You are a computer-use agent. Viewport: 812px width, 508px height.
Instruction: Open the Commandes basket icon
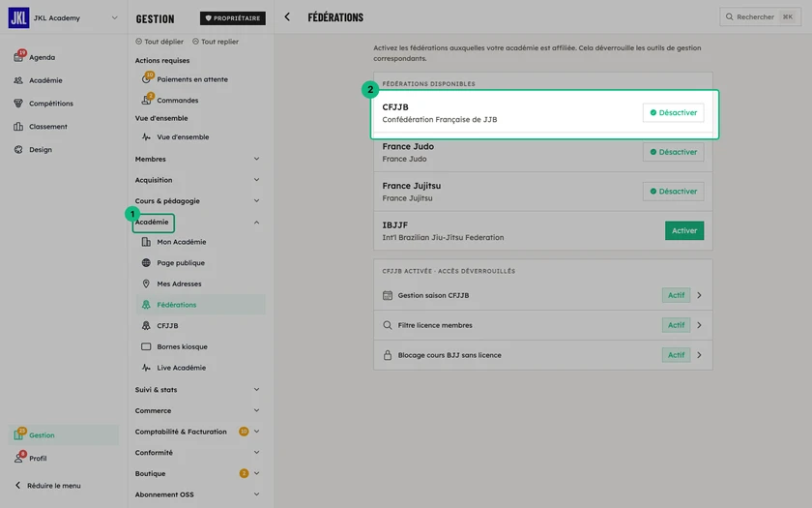(146, 100)
